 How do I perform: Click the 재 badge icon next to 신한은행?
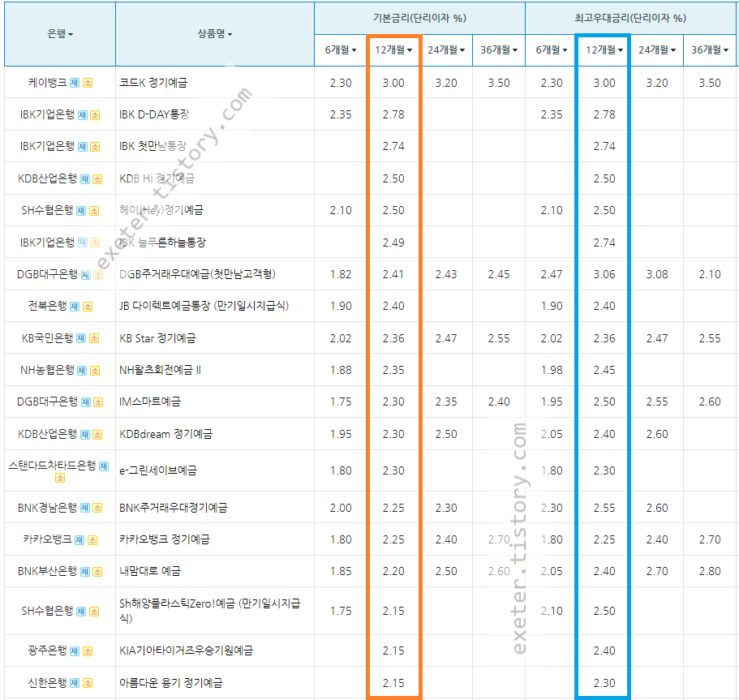click(75, 683)
